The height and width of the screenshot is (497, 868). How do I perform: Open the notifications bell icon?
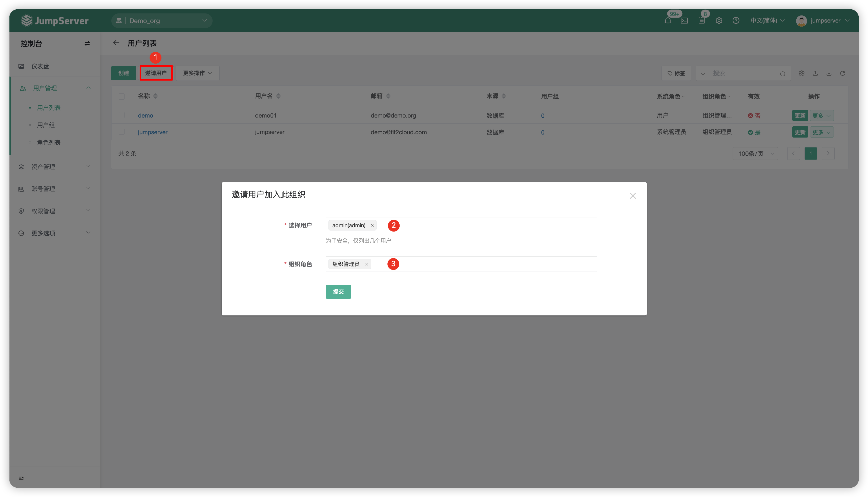click(x=668, y=21)
